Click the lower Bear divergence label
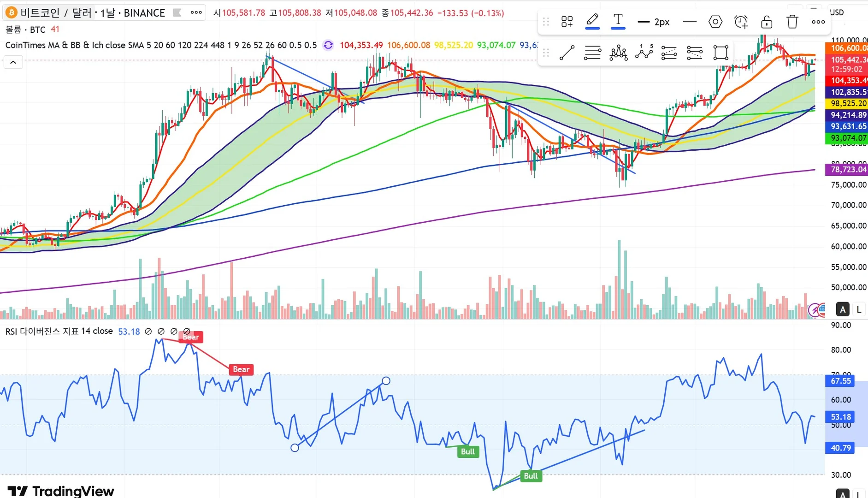Screen dimensions: 868x498 [x=241, y=369]
